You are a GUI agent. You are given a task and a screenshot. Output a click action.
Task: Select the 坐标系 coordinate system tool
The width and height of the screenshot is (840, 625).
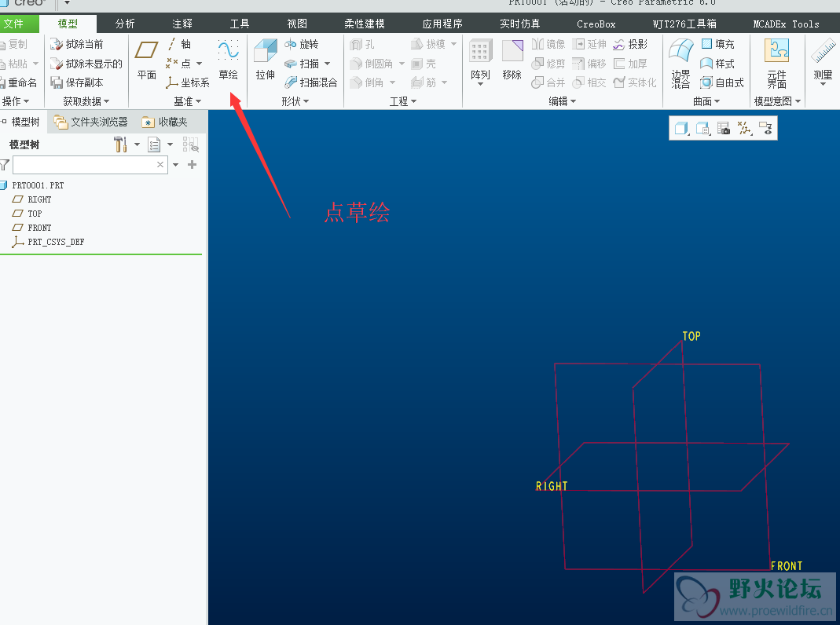(x=188, y=82)
